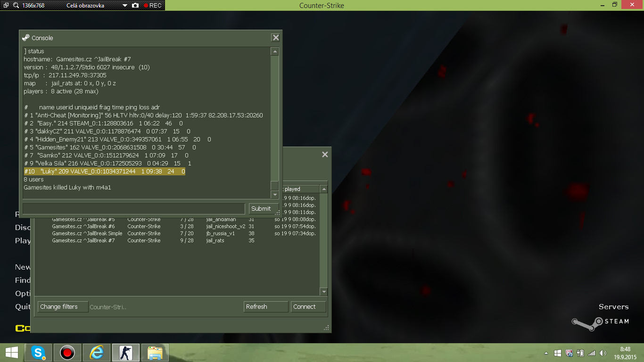Expand hidden system tray icons
The width and height of the screenshot is (644, 362).
point(546,353)
